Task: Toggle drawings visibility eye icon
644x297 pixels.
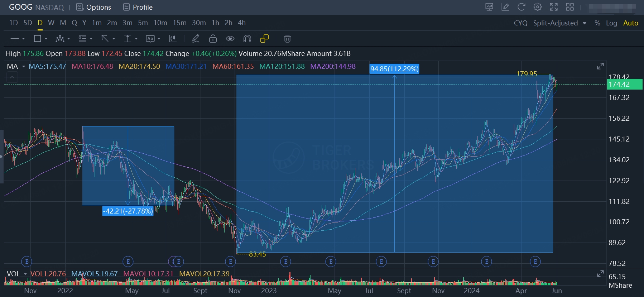Action: (x=230, y=39)
